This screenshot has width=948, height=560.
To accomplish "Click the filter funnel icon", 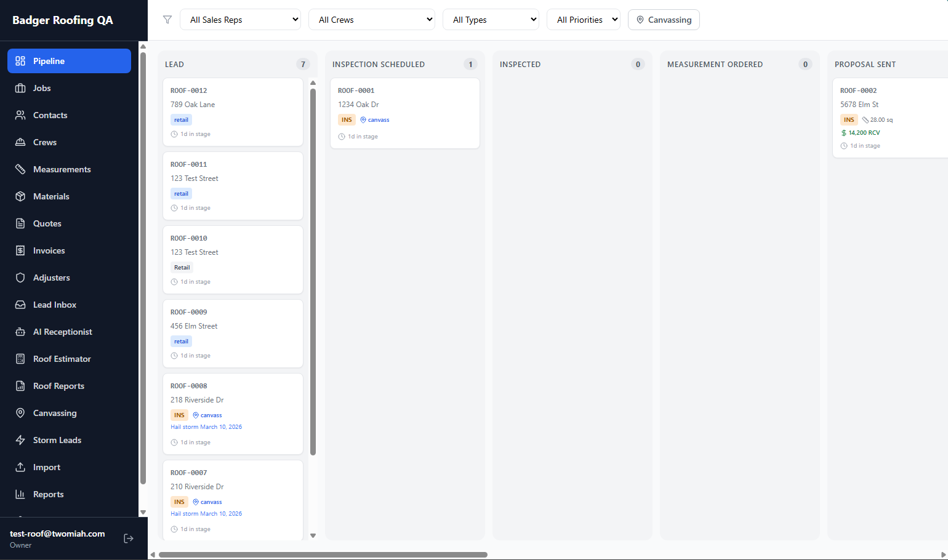I will 167,20.
